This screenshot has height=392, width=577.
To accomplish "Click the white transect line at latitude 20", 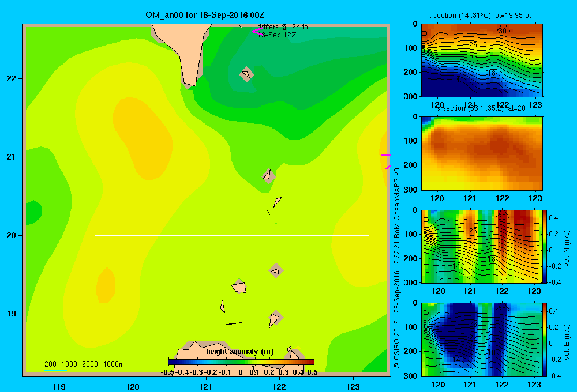I will [x=232, y=235].
